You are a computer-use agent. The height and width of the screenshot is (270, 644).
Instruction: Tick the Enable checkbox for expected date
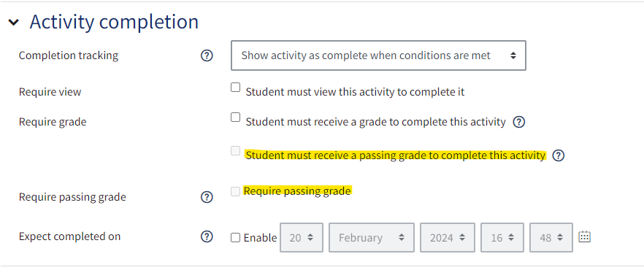pyautogui.click(x=235, y=238)
